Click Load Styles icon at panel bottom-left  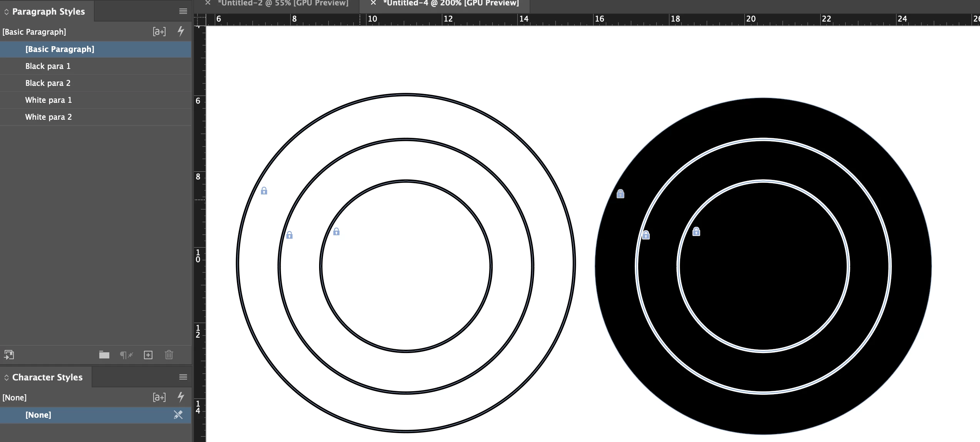(9, 355)
